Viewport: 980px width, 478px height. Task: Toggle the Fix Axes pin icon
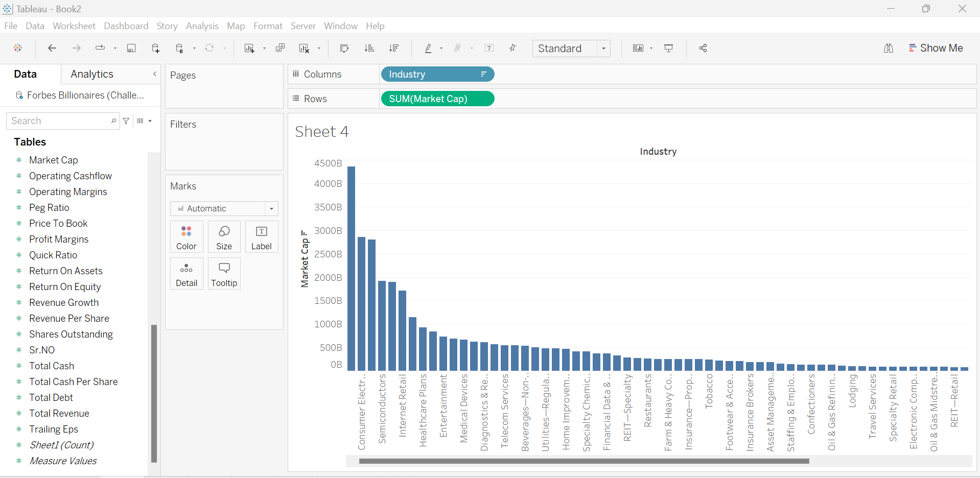[x=512, y=48]
